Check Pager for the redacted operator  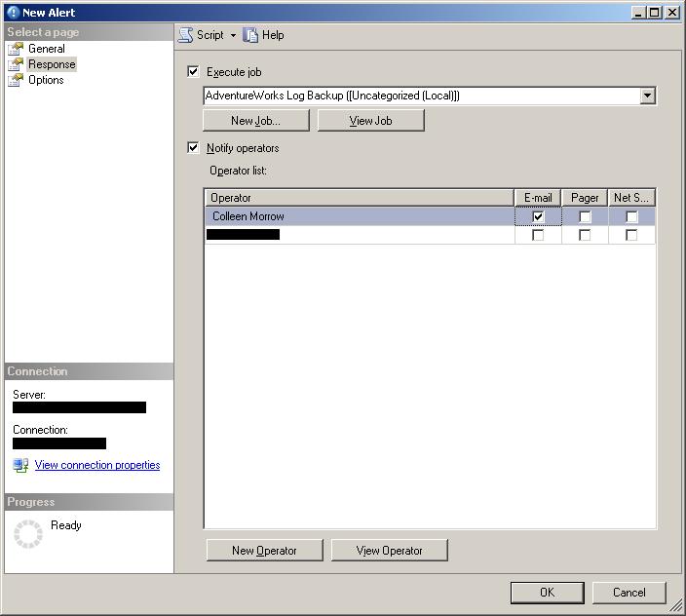[x=585, y=235]
